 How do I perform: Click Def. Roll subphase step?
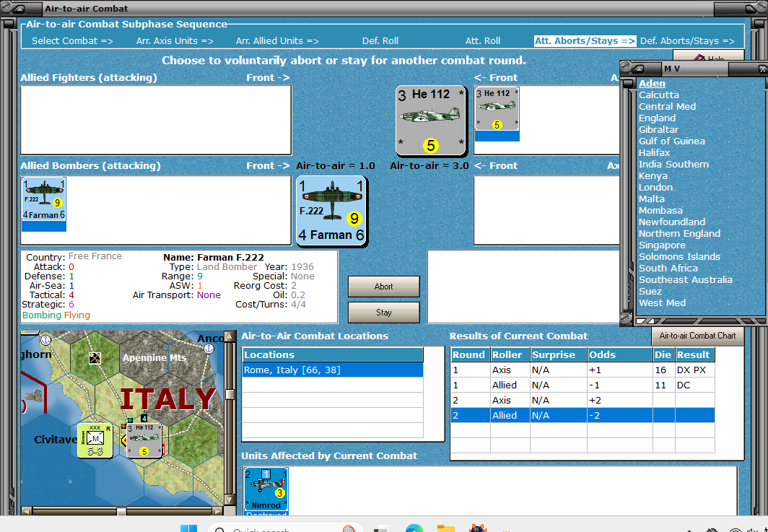(380, 41)
